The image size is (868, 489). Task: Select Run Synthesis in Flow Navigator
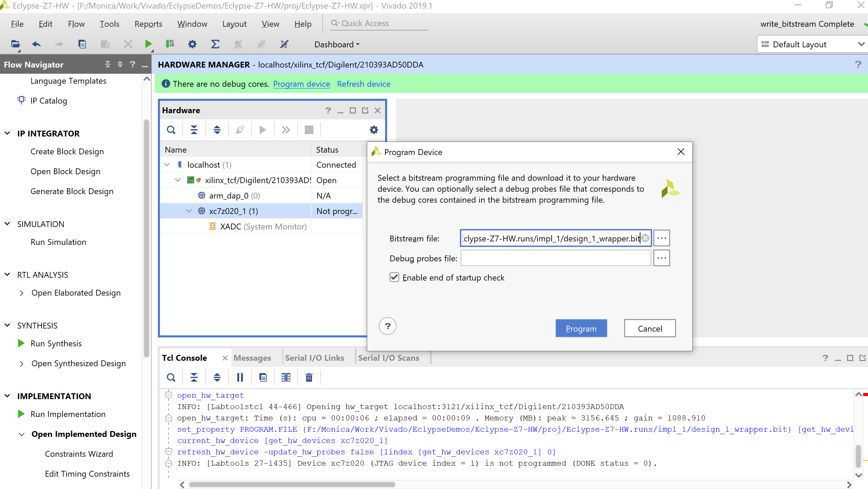pyautogui.click(x=56, y=344)
